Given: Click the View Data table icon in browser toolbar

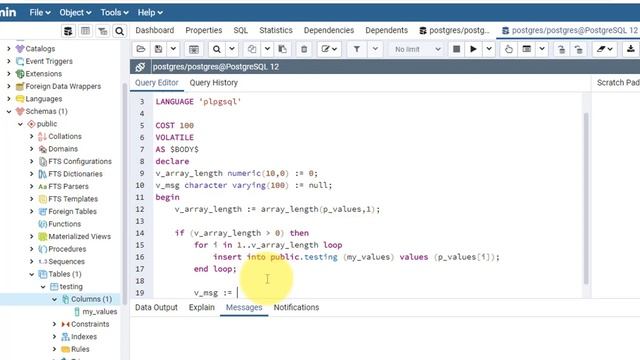Looking at the screenshot, I should click(85, 31).
